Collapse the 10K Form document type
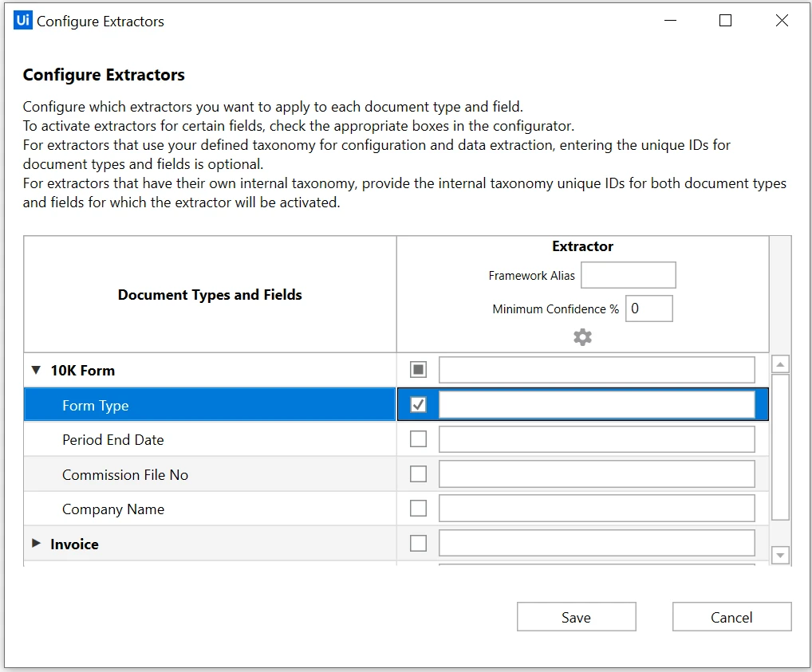 point(36,370)
